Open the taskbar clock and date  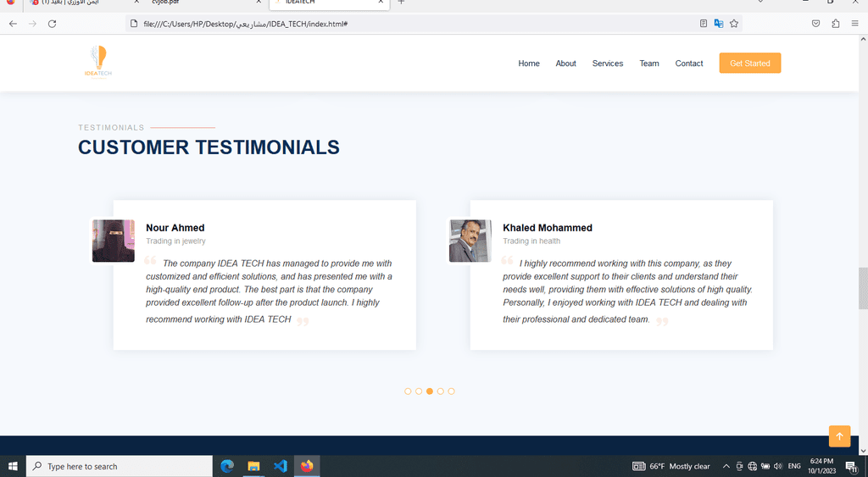(821, 467)
